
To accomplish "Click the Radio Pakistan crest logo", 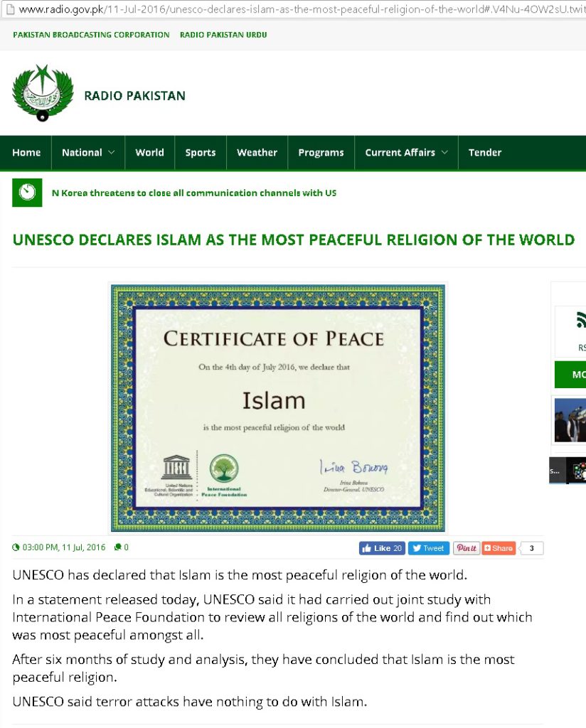I will click(43, 93).
